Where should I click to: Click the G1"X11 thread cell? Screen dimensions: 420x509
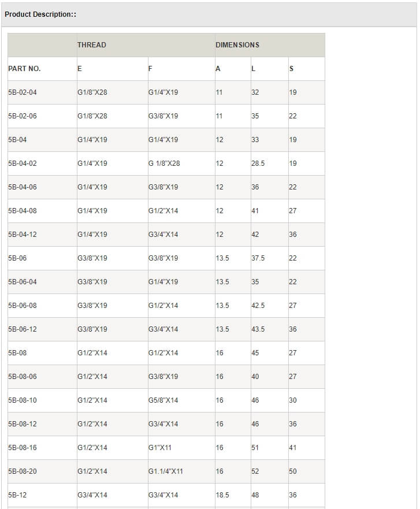[x=160, y=448]
